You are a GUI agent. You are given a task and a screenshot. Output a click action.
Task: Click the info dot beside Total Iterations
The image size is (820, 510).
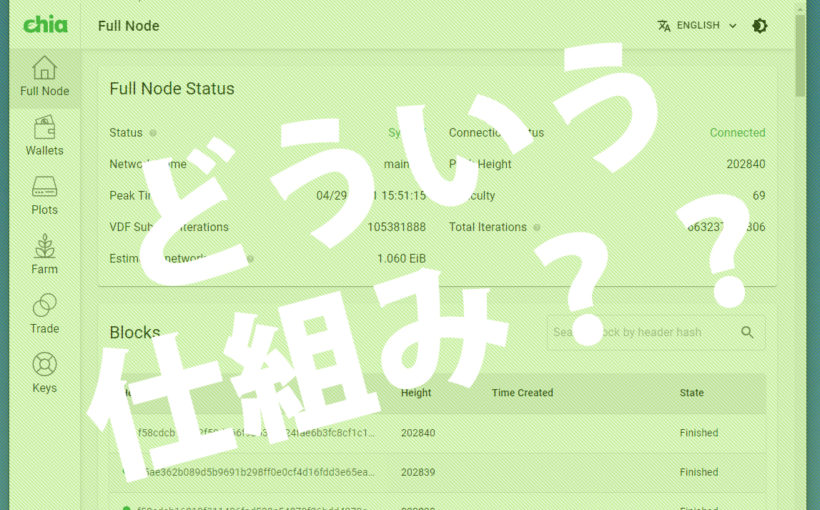pyautogui.click(x=537, y=227)
